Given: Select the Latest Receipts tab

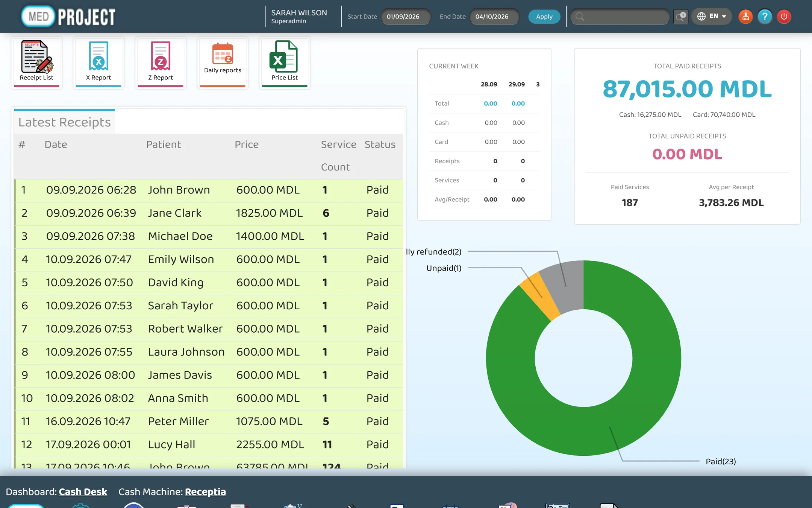Looking at the screenshot, I should click(65, 122).
